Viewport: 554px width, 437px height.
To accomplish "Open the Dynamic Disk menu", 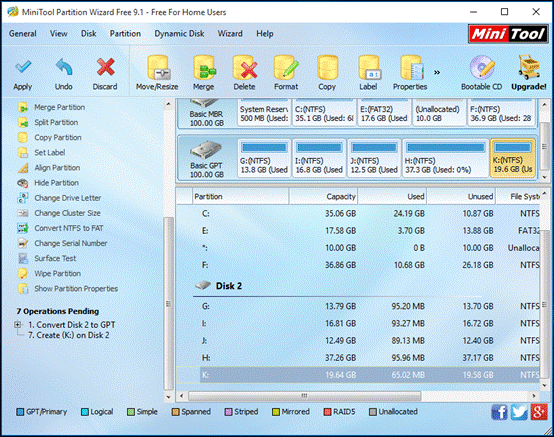I will click(x=179, y=34).
